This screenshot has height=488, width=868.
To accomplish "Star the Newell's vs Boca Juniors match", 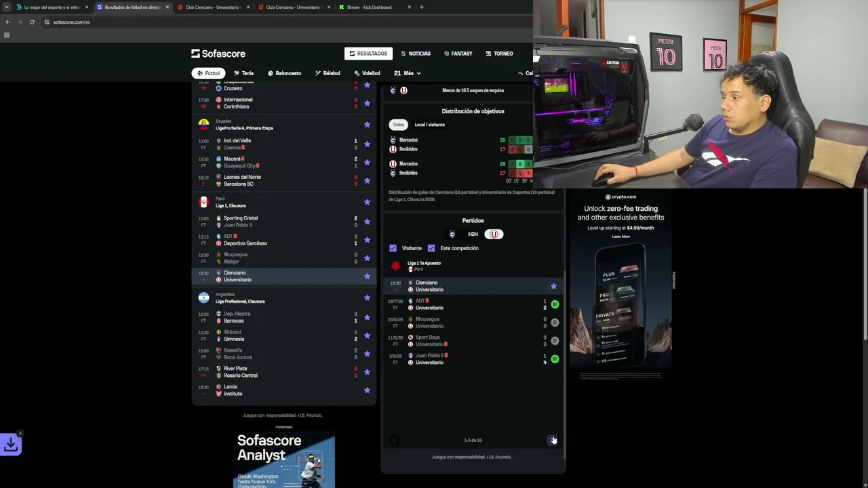I will (367, 354).
